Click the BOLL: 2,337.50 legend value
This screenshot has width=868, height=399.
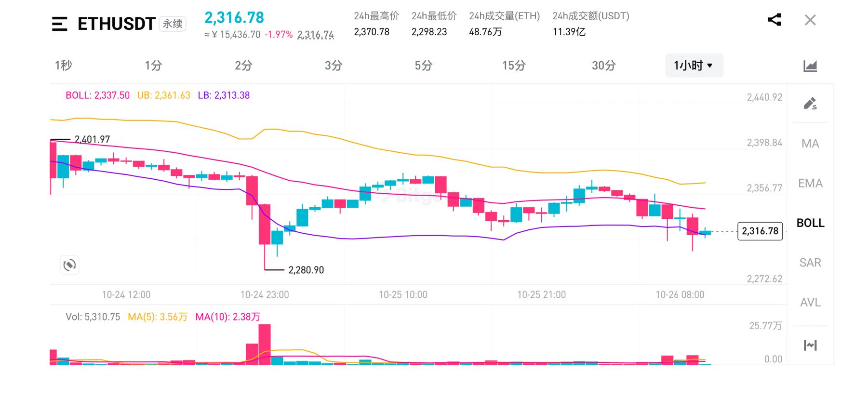[98, 95]
